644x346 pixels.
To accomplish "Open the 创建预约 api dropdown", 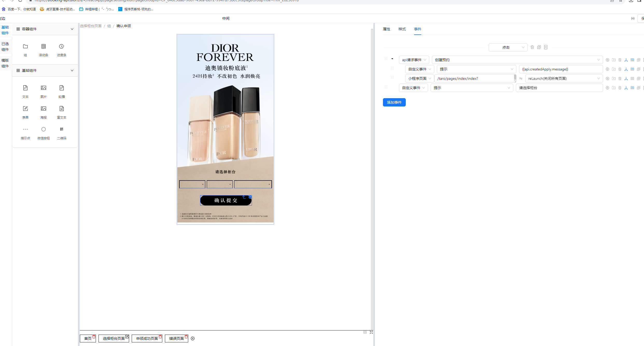I will 517,60.
